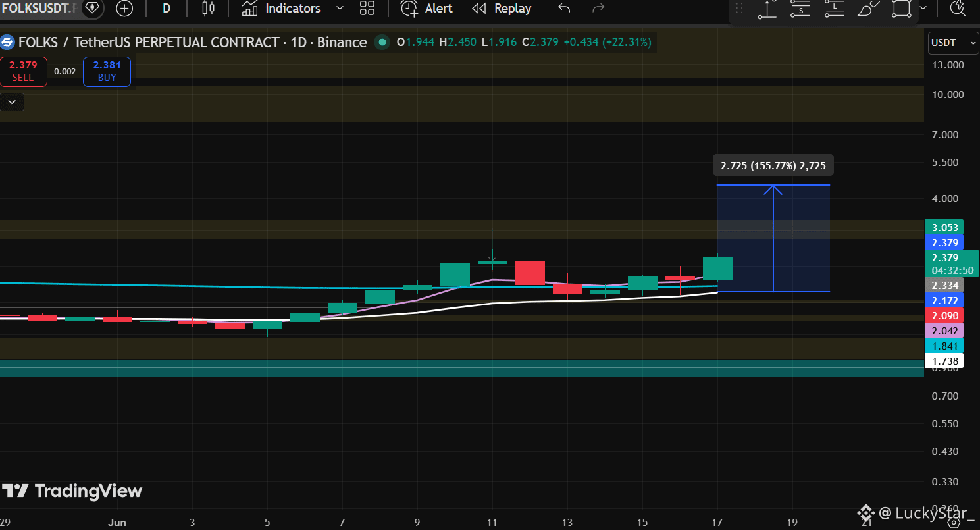
Task: Expand the favorite indicators chevron
Action: pos(340,9)
